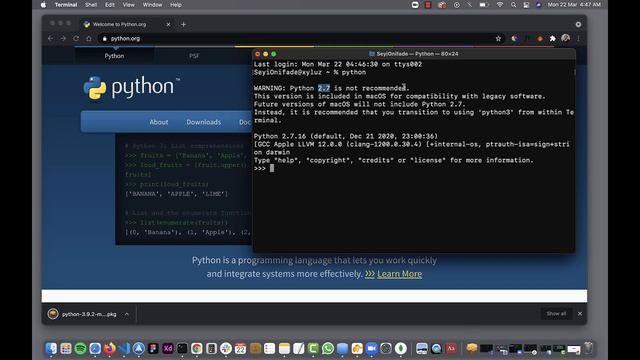Screen dimensions: 640x360
Task: Open a new browser tab
Action: click(183, 24)
